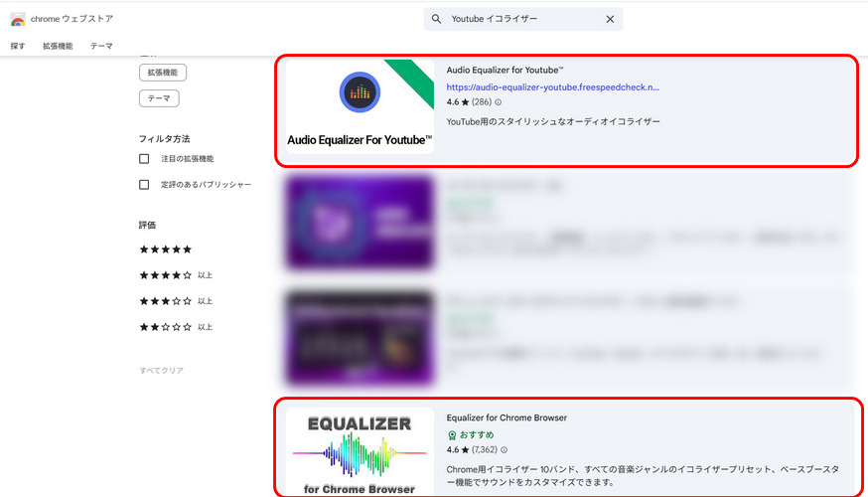Click すべてクリア to reset filters
The image size is (868, 497).
(x=161, y=370)
